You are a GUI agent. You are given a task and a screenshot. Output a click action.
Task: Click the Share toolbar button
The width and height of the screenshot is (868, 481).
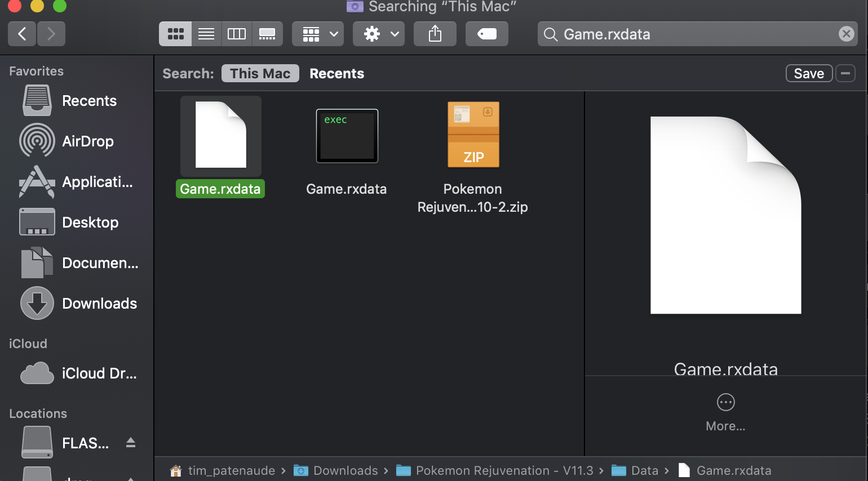435,34
